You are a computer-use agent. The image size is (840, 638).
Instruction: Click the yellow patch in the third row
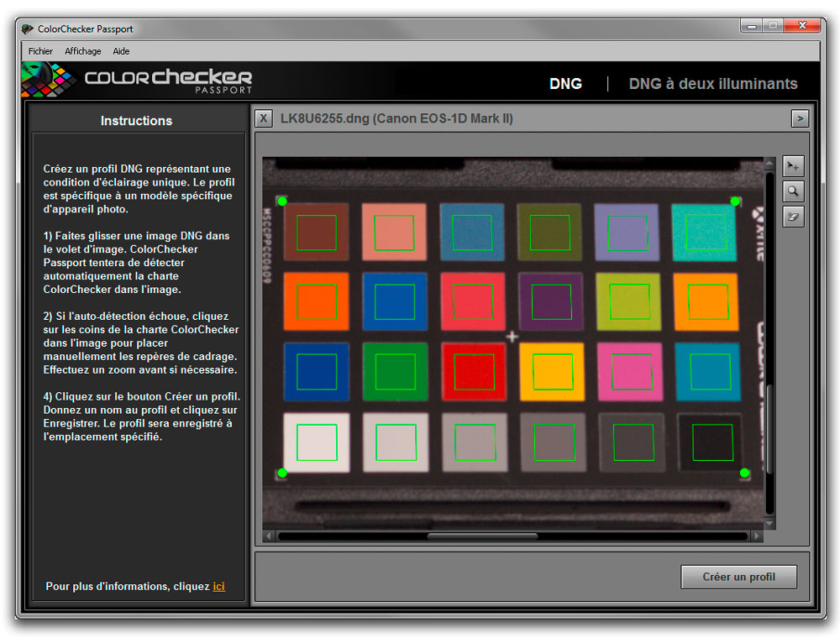pyautogui.click(x=552, y=372)
